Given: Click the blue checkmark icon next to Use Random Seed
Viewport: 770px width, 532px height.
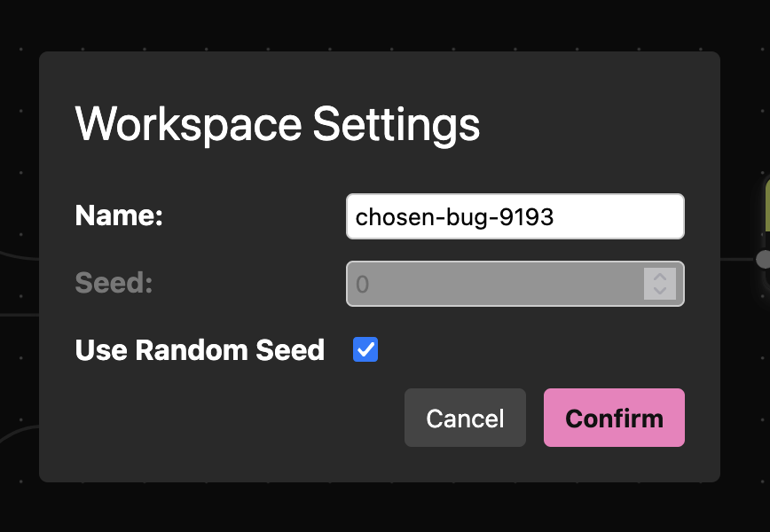Looking at the screenshot, I should pos(365,349).
